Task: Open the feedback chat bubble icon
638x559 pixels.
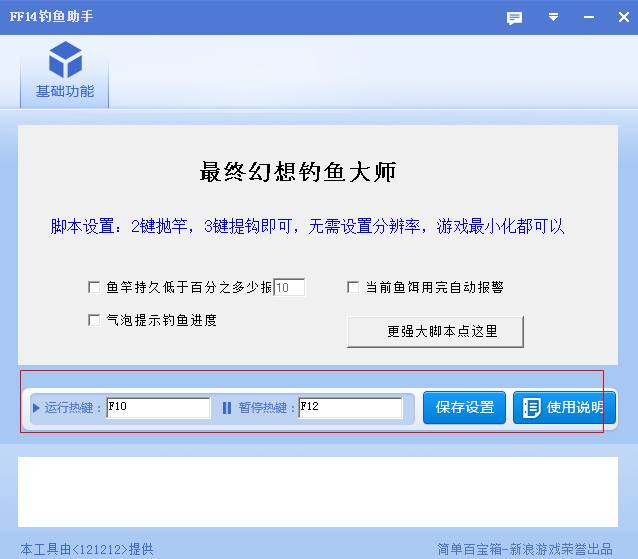Action: click(x=514, y=17)
